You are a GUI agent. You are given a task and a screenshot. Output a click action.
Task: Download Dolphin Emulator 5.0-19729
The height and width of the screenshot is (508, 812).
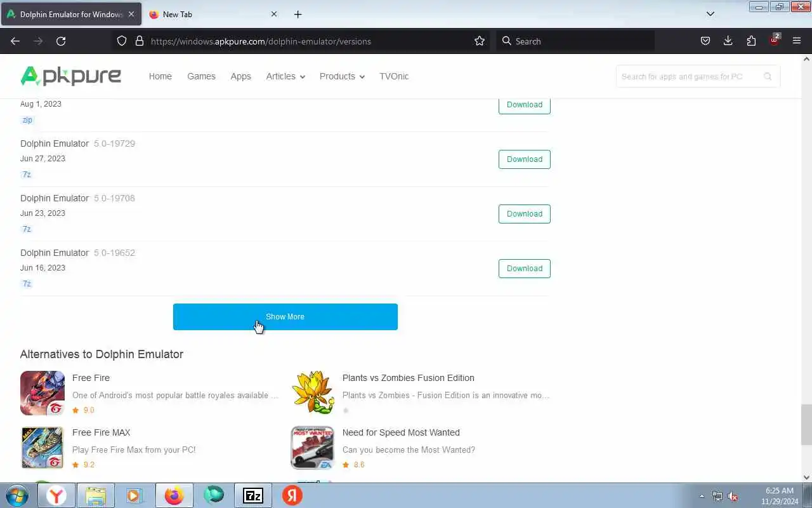(525, 159)
